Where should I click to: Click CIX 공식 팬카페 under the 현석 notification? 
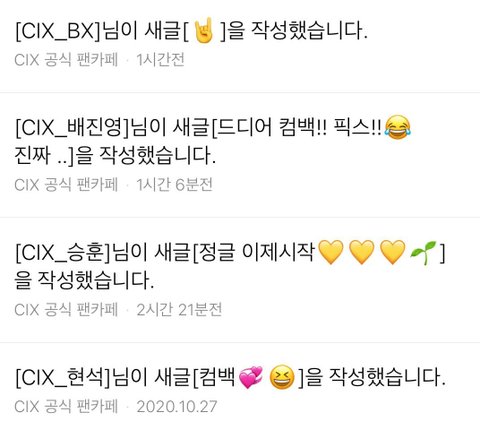pos(66,407)
